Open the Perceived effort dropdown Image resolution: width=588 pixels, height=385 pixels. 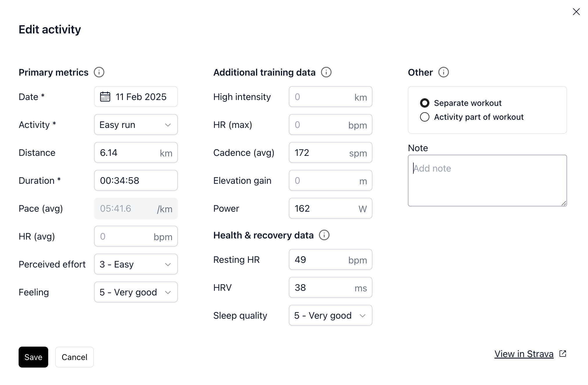pos(136,264)
